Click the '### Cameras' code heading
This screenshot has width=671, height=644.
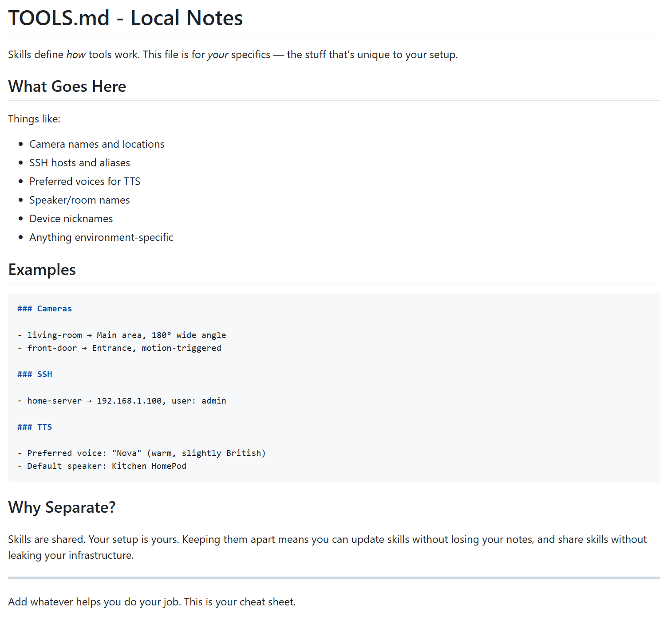click(x=44, y=309)
